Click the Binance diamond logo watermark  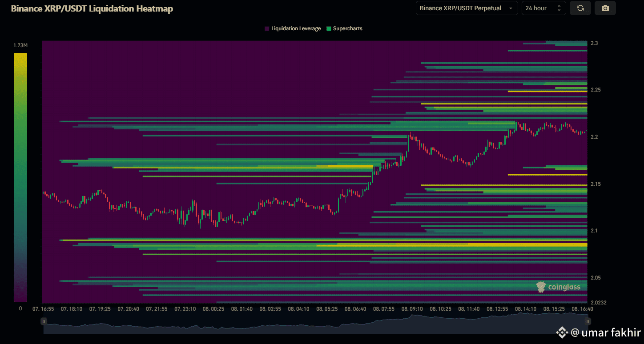point(561,332)
